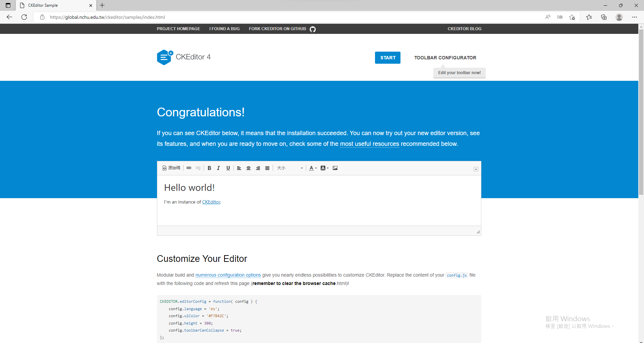This screenshot has height=343, width=644.
Task: Toggle bold formatting in the editor
Action: pos(209,168)
